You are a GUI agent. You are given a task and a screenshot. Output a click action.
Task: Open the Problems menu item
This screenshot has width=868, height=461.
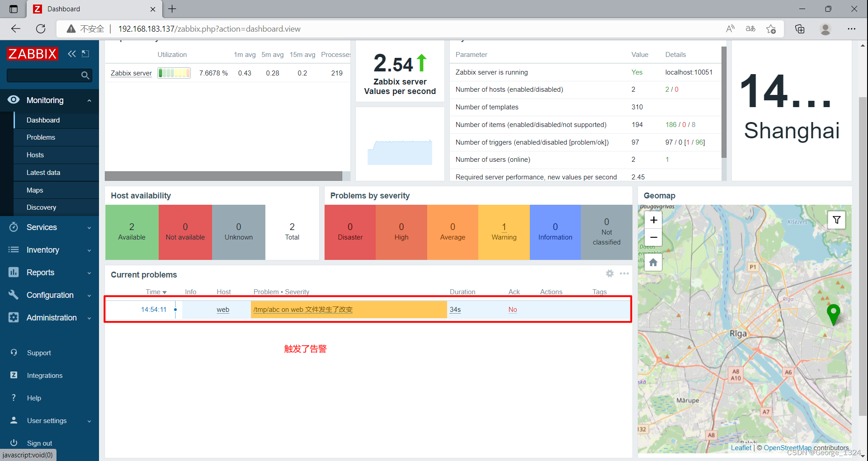pos(56,137)
